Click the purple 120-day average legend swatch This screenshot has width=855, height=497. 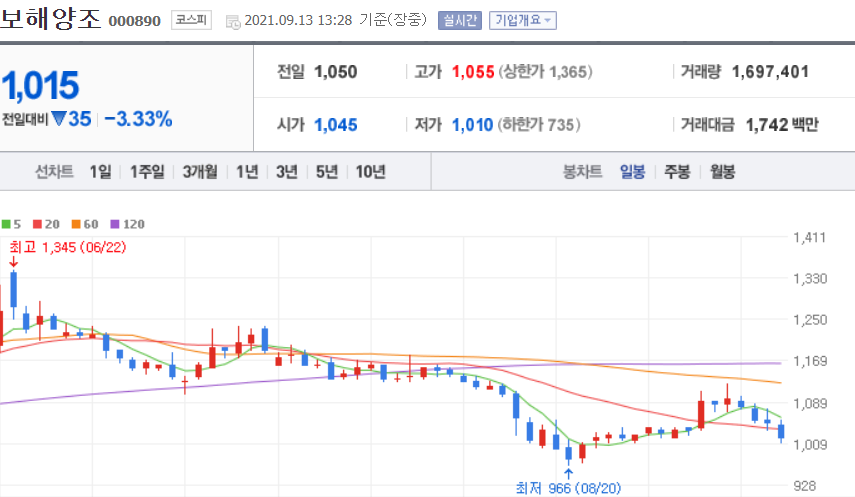(115, 224)
